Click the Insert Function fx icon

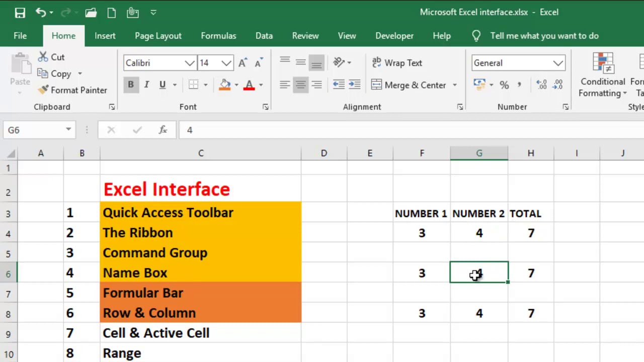tap(163, 130)
